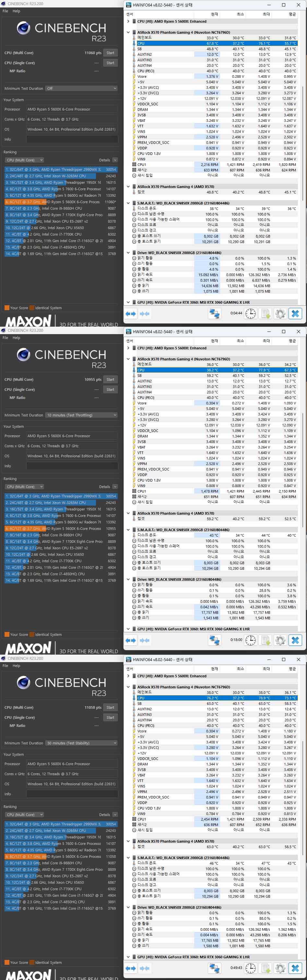Click Start next to the 11058 pts score
This screenshot has width=307, height=980.
tap(110, 707)
